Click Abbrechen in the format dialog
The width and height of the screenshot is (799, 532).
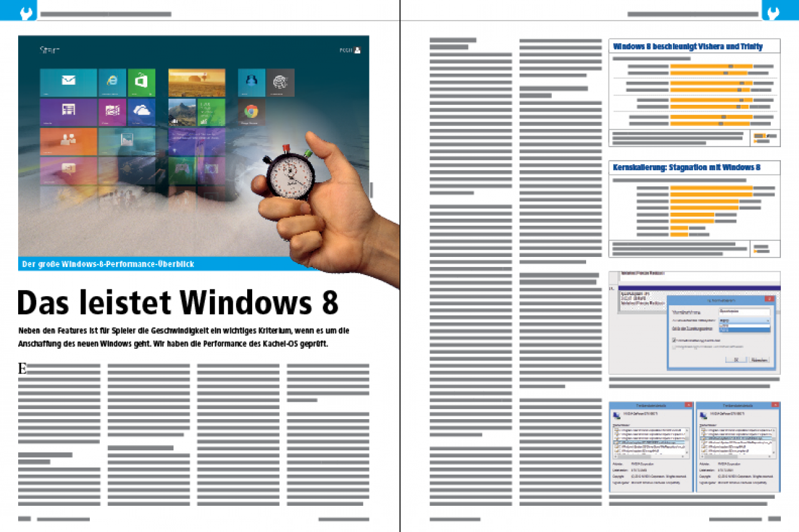point(759,360)
